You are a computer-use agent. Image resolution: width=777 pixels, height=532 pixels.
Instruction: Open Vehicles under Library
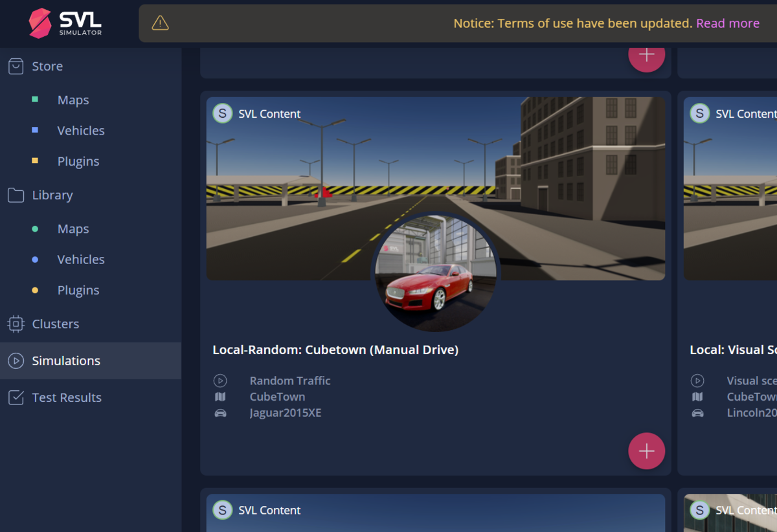[81, 259]
